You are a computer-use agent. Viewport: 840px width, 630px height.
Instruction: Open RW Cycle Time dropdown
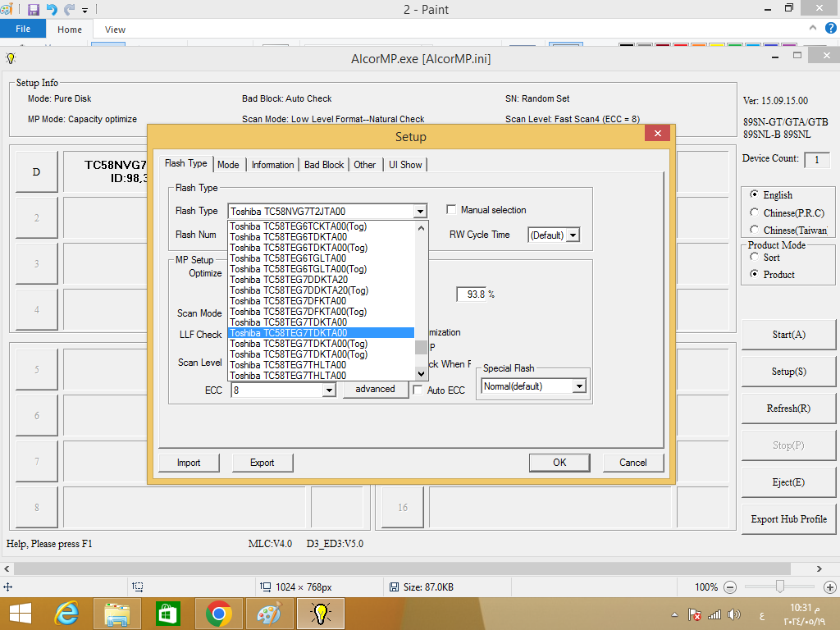tap(573, 235)
